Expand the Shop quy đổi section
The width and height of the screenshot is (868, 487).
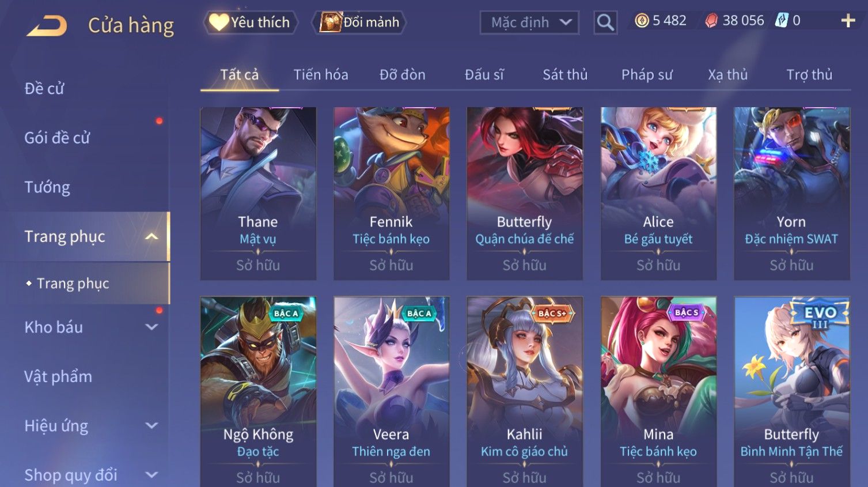pos(151,475)
